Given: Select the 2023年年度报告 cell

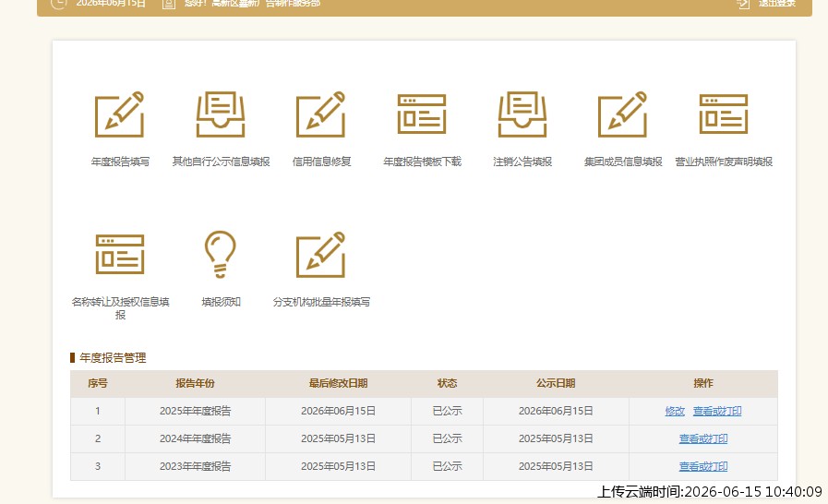Looking at the screenshot, I should tap(195, 466).
